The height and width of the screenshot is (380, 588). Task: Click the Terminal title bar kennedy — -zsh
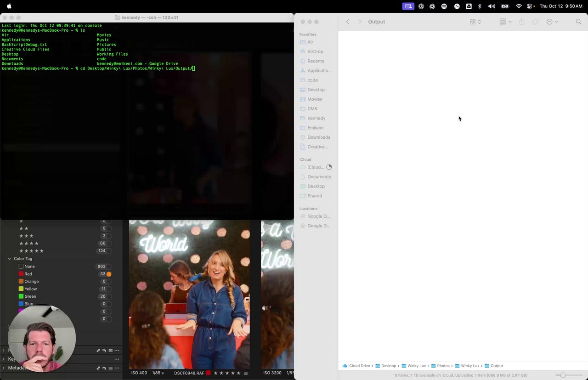click(x=147, y=17)
